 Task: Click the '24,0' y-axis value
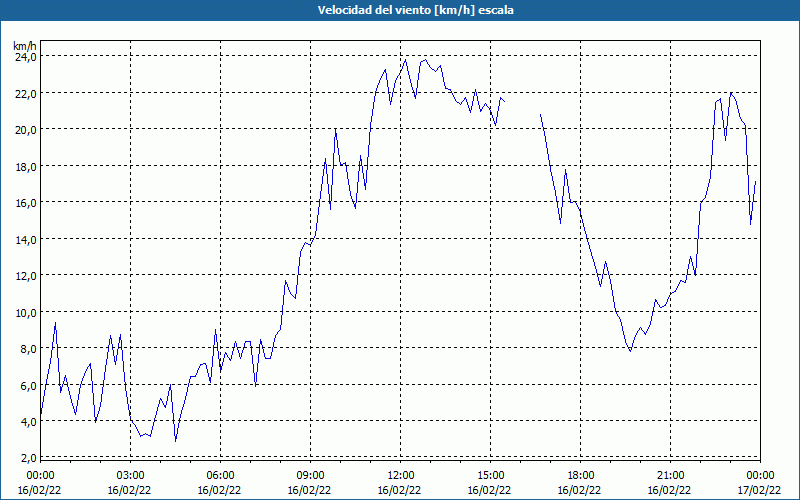(x=25, y=57)
